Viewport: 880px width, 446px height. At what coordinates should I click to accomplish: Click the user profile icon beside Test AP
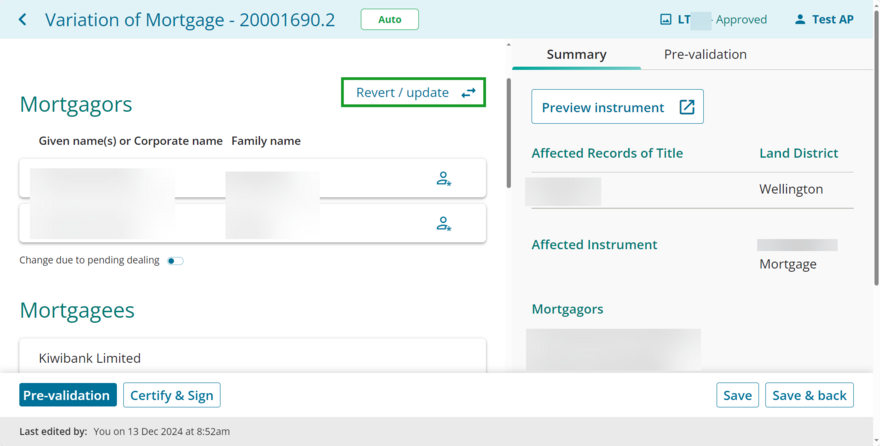tap(800, 20)
